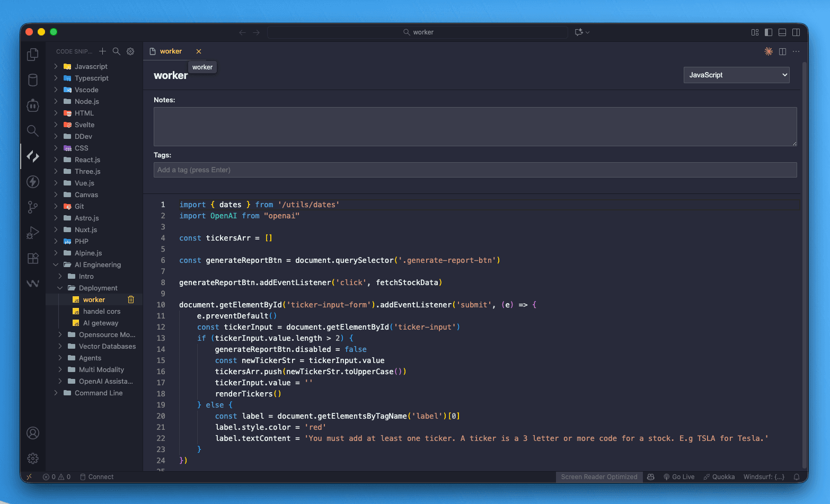Image resolution: width=830 pixels, height=504 pixels.
Task: Open the Explorer icon in activity bar
Action: 33,54
